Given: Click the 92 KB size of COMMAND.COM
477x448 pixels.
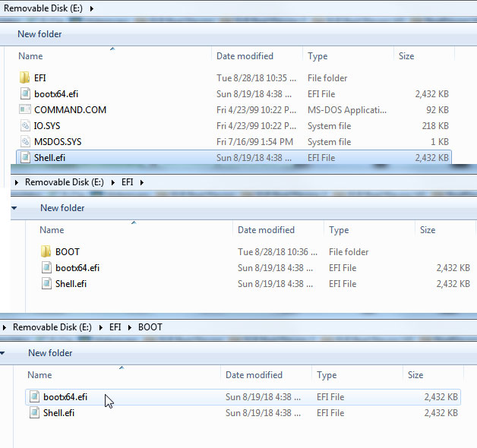Looking at the screenshot, I should coord(438,110).
